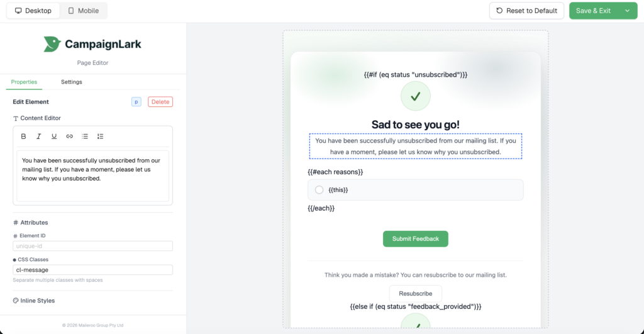The width and height of the screenshot is (644, 334).
Task: Delete the selected element
Action: [160, 102]
